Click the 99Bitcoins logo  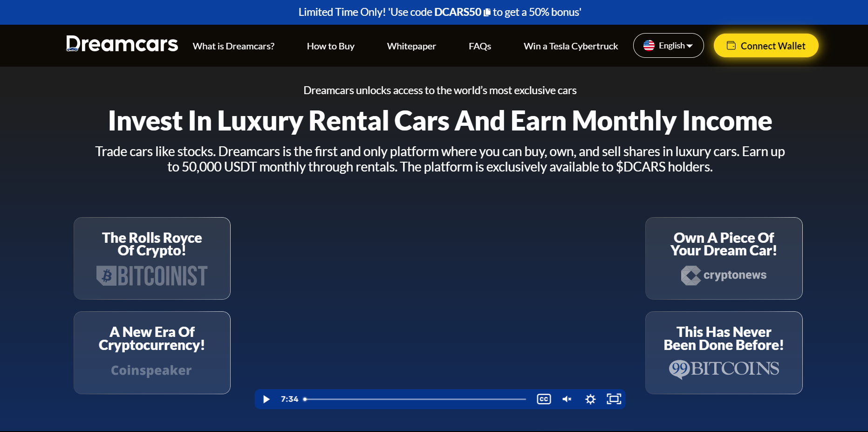coord(724,369)
